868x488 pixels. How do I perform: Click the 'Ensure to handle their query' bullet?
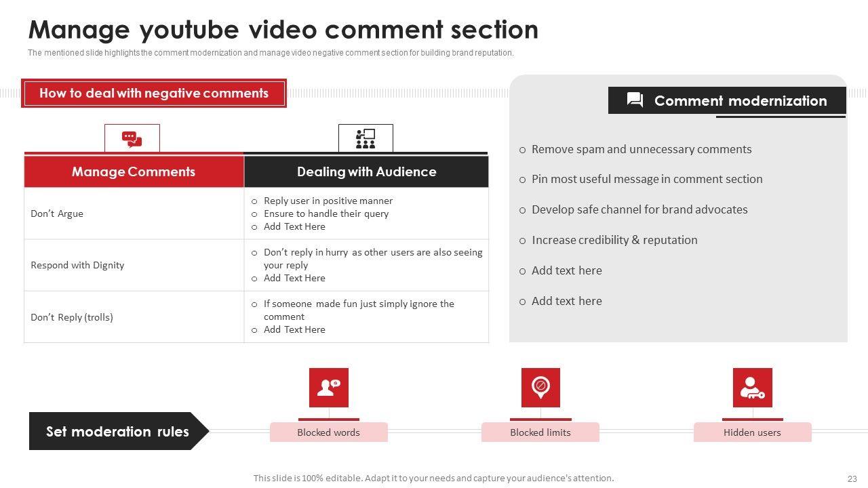[x=326, y=213]
